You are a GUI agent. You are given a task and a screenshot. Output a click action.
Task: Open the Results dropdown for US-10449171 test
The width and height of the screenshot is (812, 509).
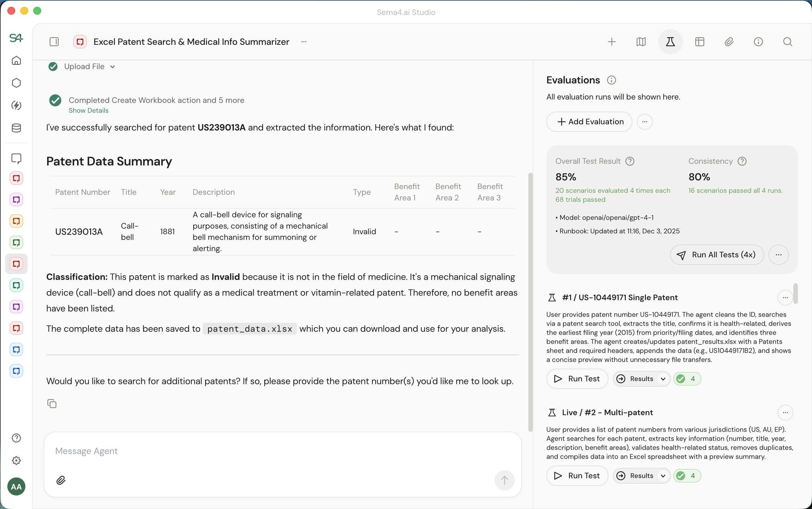point(641,379)
